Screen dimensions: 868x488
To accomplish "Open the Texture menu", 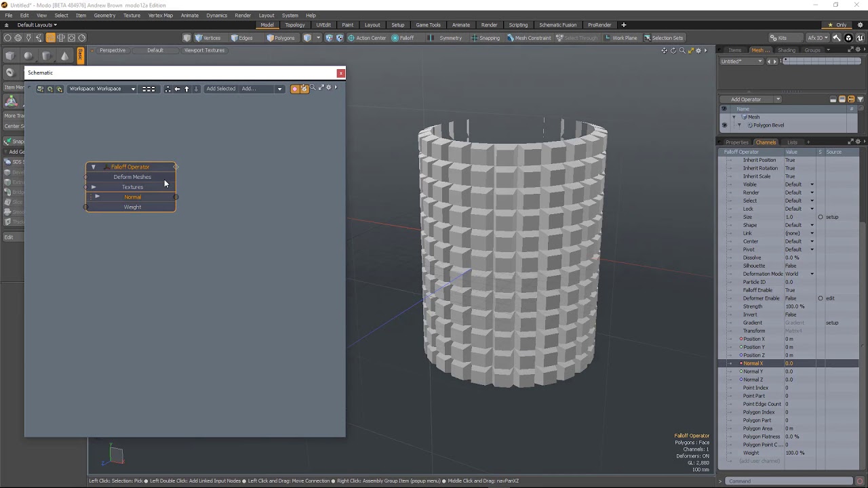I will point(132,15).
